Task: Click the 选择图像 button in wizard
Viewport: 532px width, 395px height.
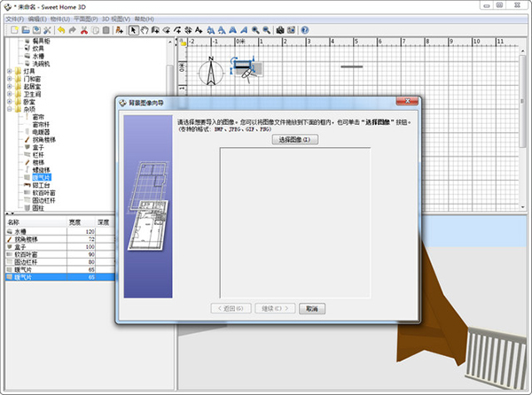Action: point(293,140)
